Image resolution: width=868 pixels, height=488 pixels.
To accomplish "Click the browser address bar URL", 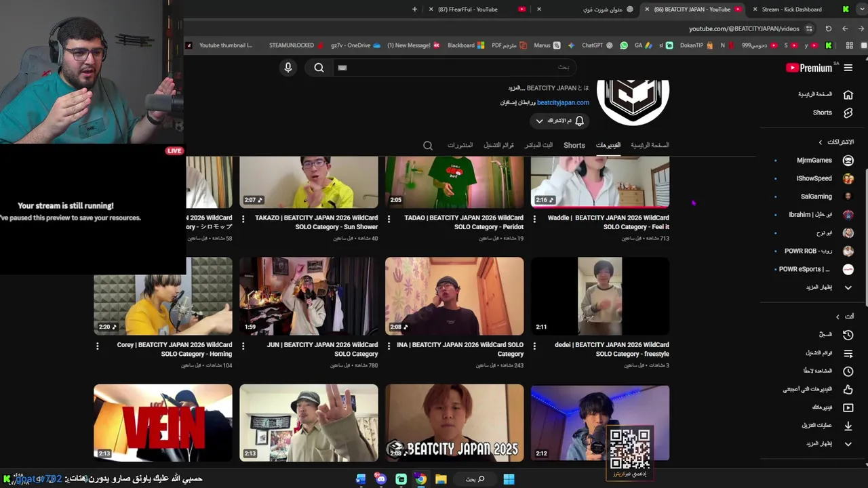I will coord(744,28).
